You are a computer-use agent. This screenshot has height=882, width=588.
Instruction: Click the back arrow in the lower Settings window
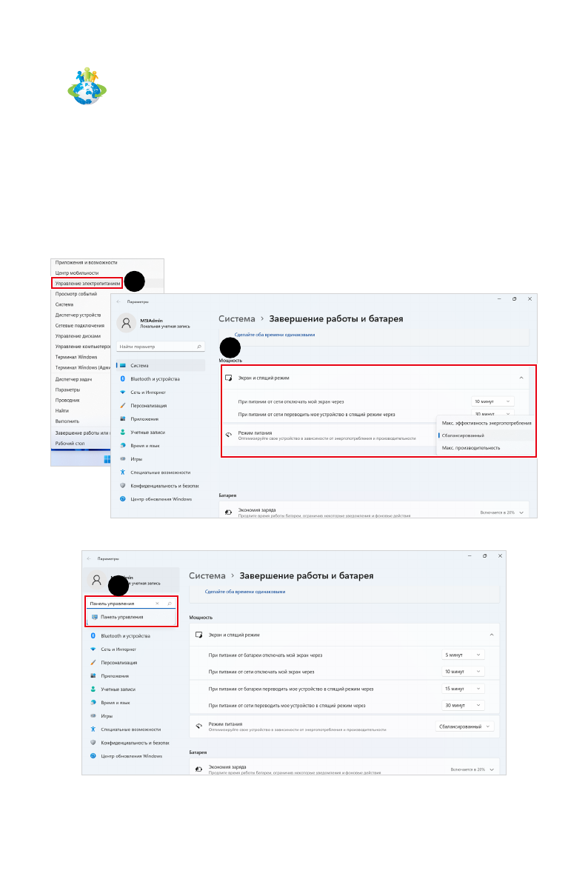[x=89, y=558]
